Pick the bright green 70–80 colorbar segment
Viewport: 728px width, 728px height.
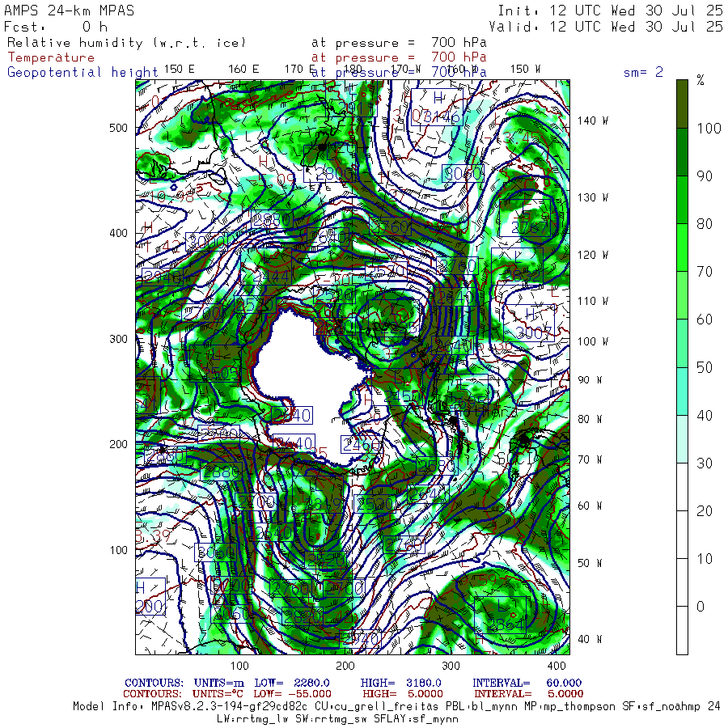[x=682, y=248]
